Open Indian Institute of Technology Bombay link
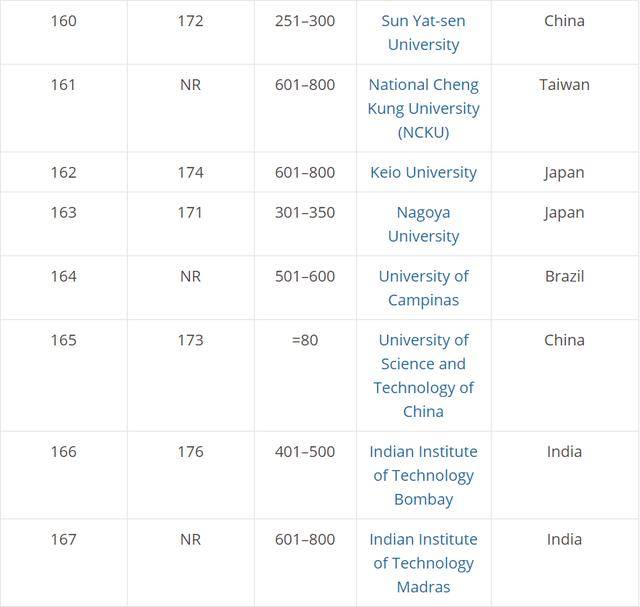The image size is (640, 607). point(423,475)
